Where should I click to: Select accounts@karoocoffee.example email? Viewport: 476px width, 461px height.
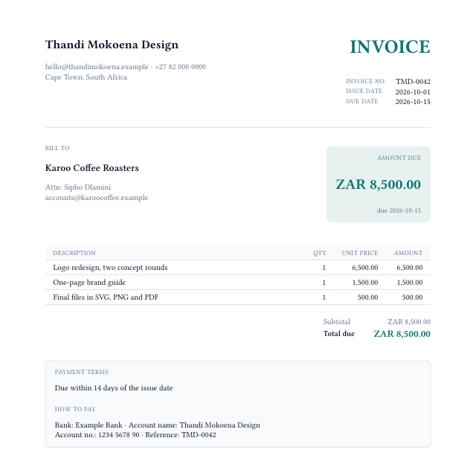point(97,198)
